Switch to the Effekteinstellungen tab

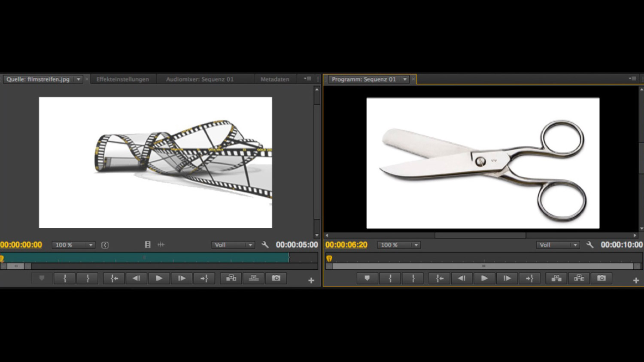(122, 79)
